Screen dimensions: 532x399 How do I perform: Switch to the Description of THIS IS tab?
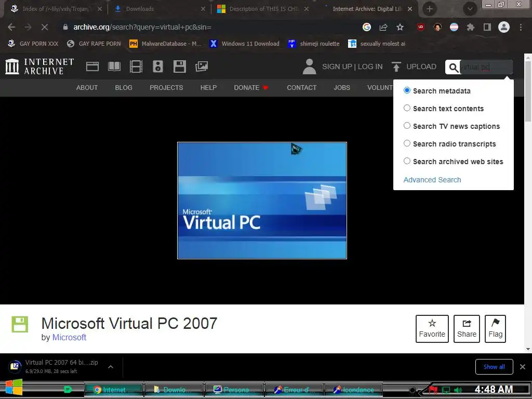click(263, 9)
